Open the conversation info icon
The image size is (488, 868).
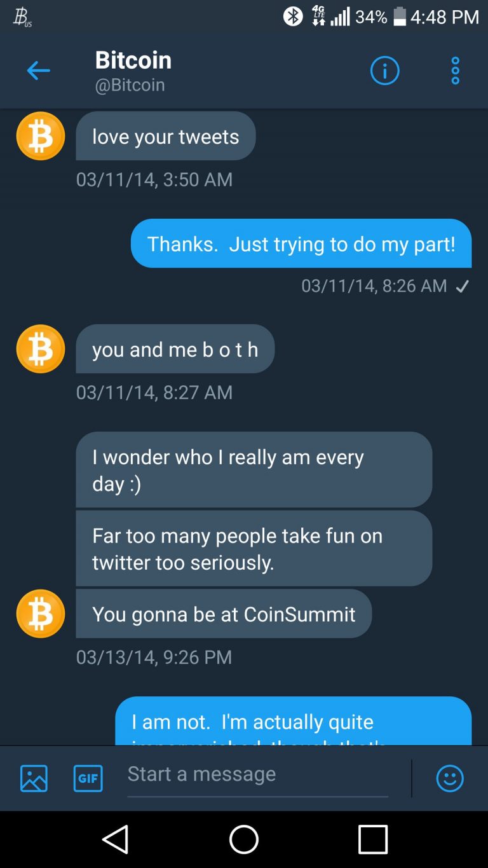(x=384, y=70)
